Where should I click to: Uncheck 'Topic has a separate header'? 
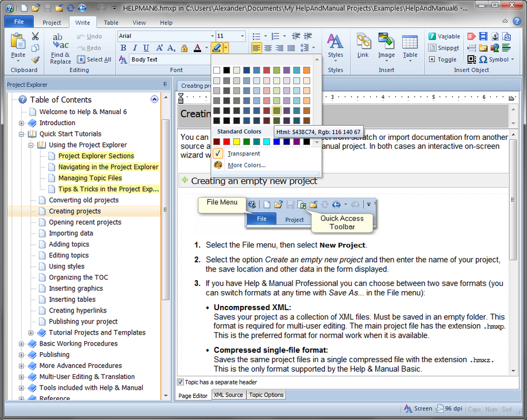click(x=181, y=382)
